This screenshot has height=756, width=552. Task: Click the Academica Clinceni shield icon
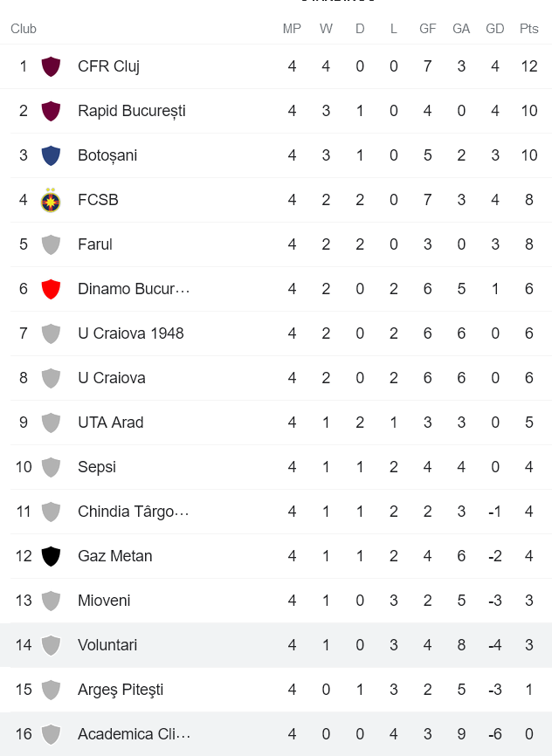coord(51,733)
